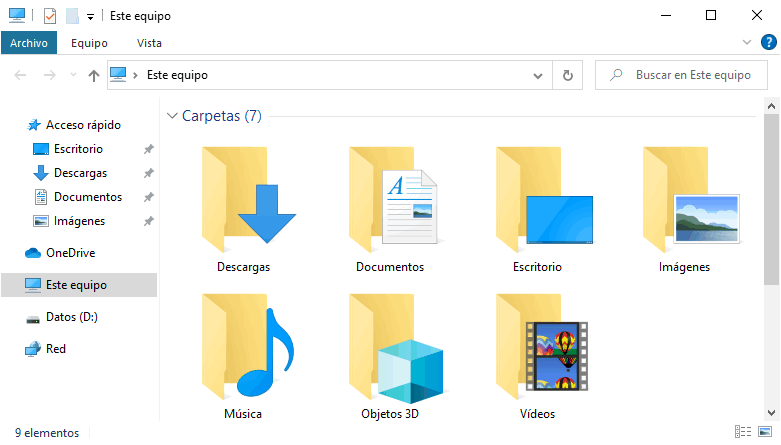
Task: Click the 'Carpetas (7)' group header text
Action: pos(222,116)
